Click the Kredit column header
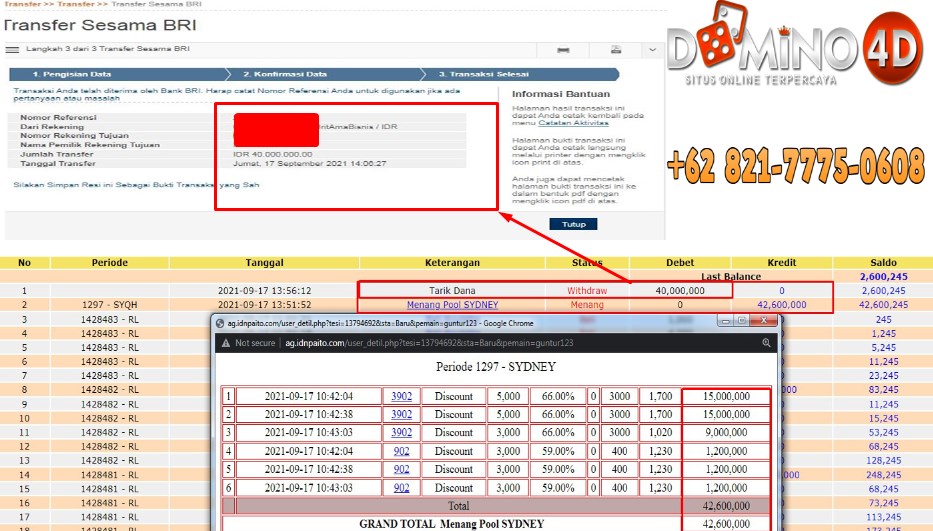This screenshot has width=933, height=531. point(782,263)
